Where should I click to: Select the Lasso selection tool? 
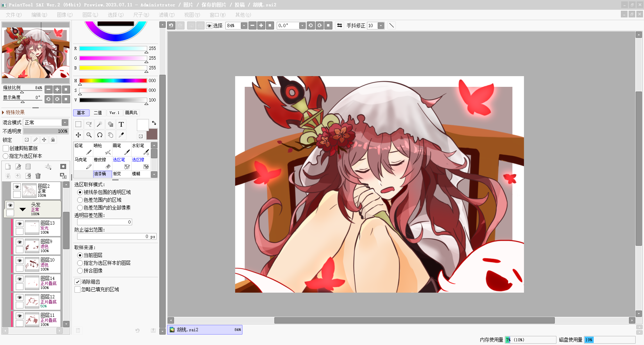tap(89, 124)
